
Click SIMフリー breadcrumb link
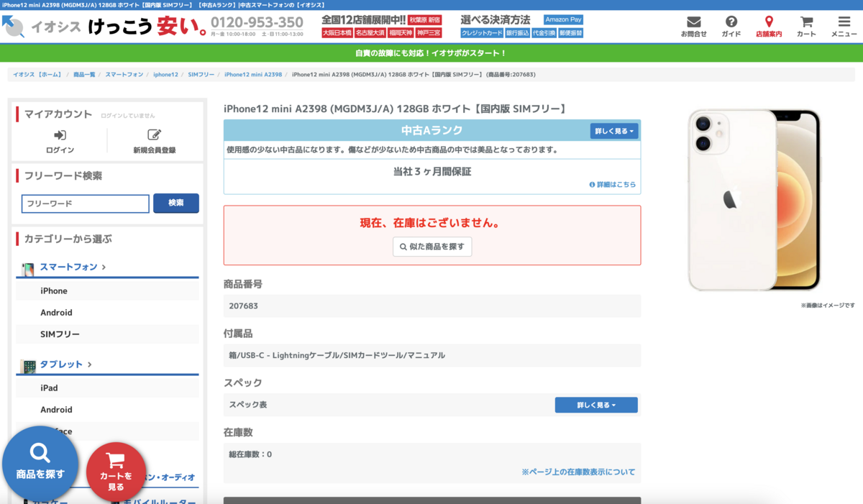click(x=201, y=75)
